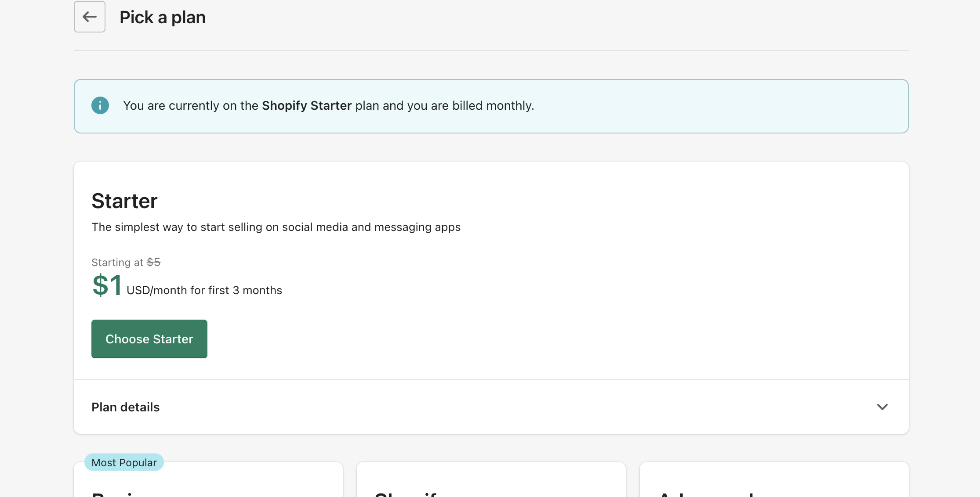Click the info icon in the banner
This screenshot has width=980, height=497.
tap(100, 106)
